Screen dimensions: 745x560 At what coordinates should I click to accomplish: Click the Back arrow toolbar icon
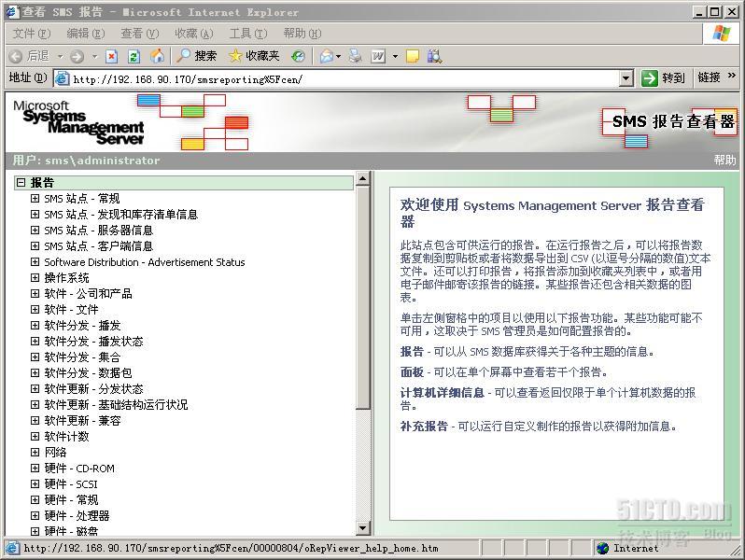16,57
